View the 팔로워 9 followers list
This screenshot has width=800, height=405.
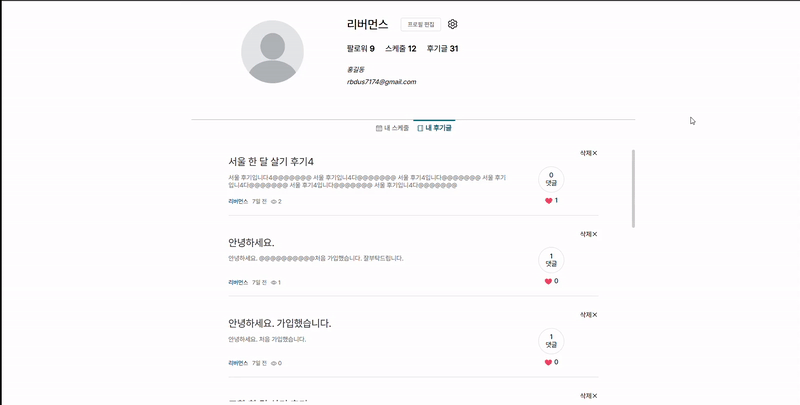361,49
